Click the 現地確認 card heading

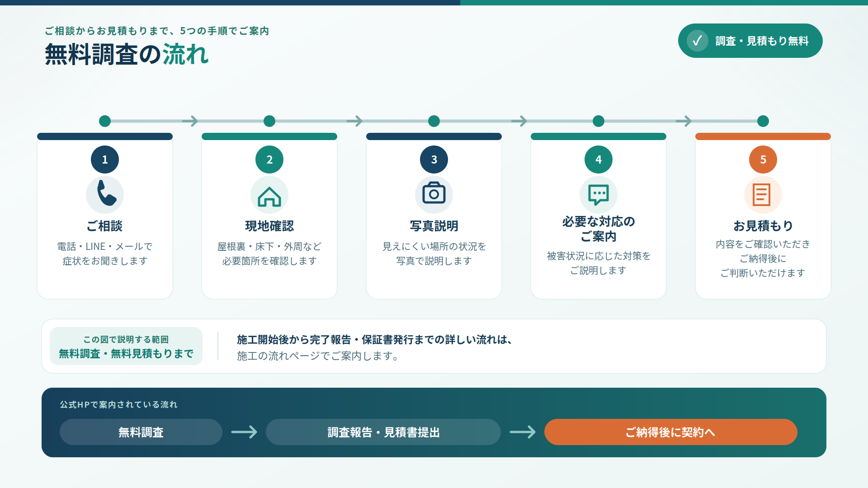coord(269,226)
